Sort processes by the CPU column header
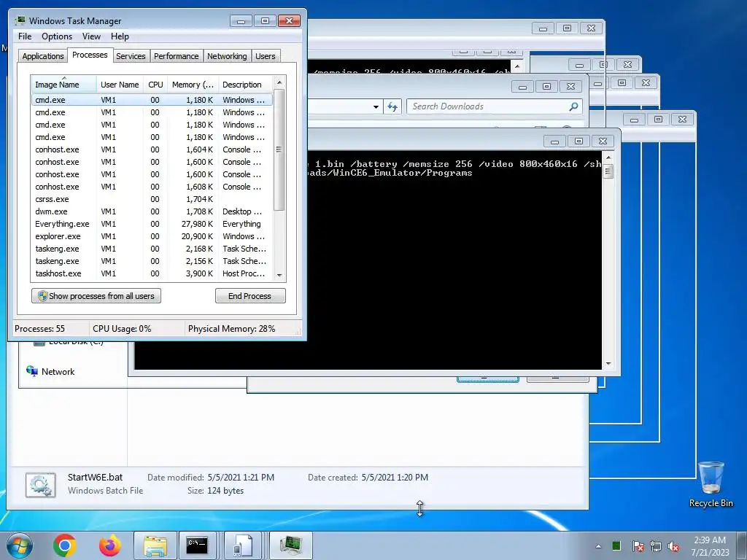 [155, 85]
